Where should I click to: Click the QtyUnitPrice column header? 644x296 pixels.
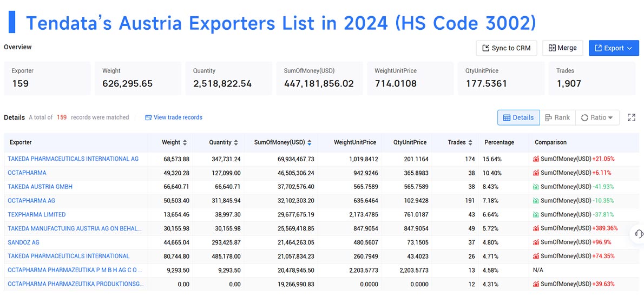point(409,142)
